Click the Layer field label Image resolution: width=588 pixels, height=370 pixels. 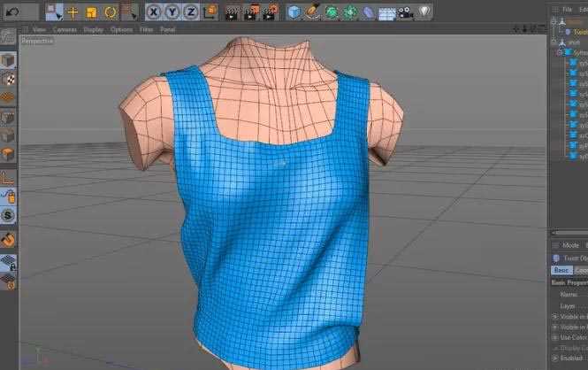pos(568,306)
